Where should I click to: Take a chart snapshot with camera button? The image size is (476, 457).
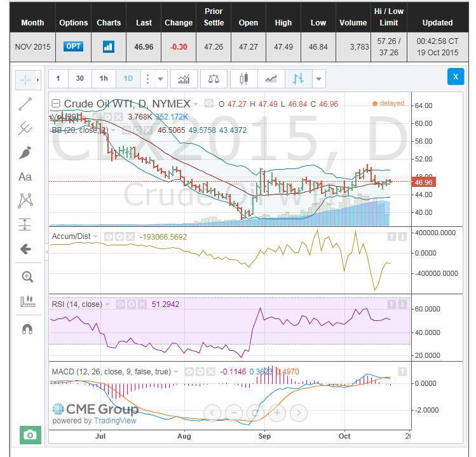[x=30, y=435]
